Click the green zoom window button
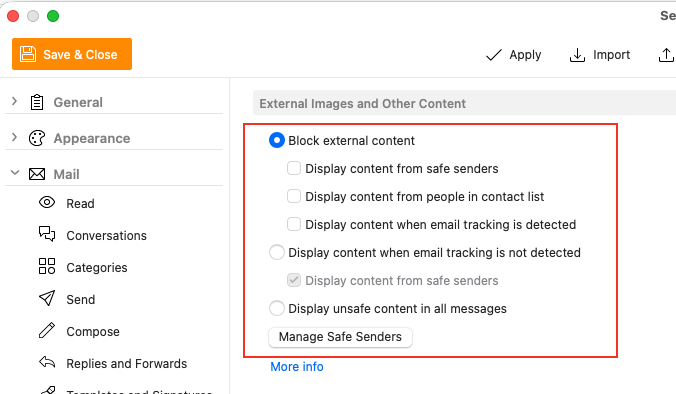 (53, 16)
